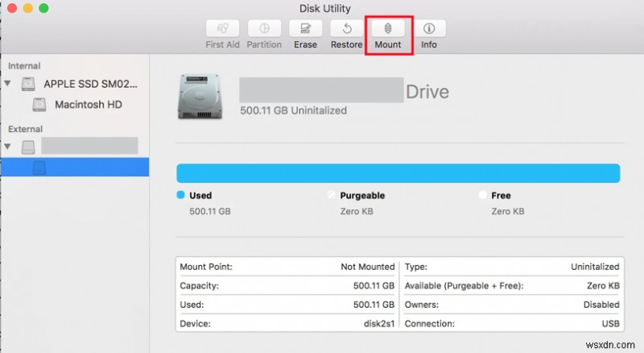Open the Macintosh HD entry in sidebar

tap(89, 105)
